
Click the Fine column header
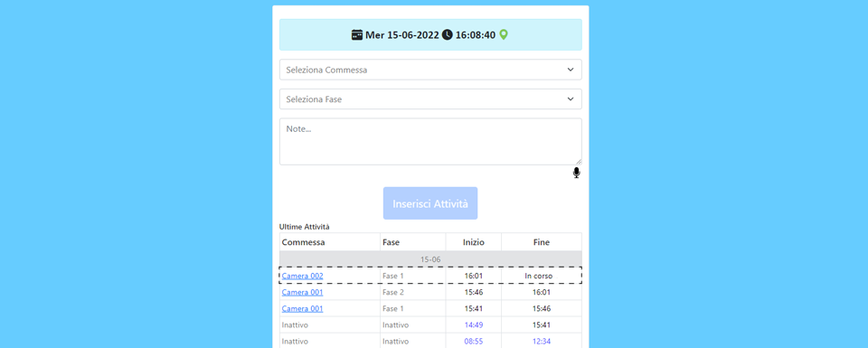point(542,242)
